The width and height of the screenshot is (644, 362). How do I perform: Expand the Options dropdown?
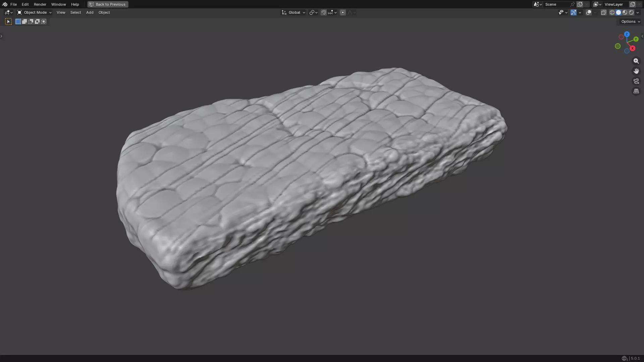pos(631,21)
